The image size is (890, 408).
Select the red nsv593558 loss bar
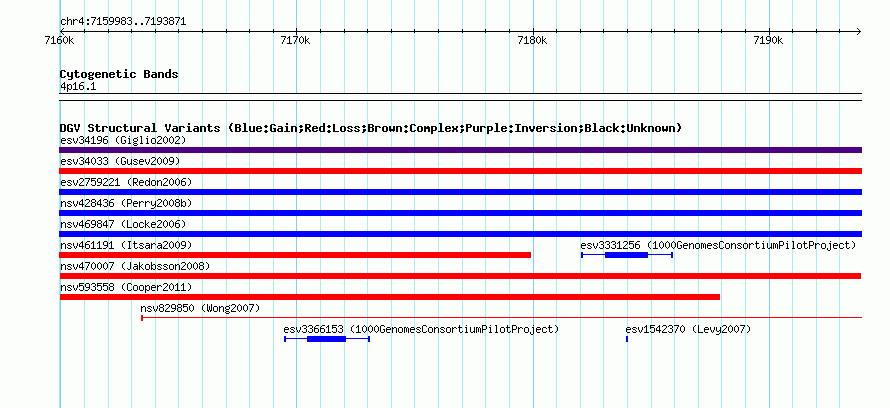[x=389, y=297]
